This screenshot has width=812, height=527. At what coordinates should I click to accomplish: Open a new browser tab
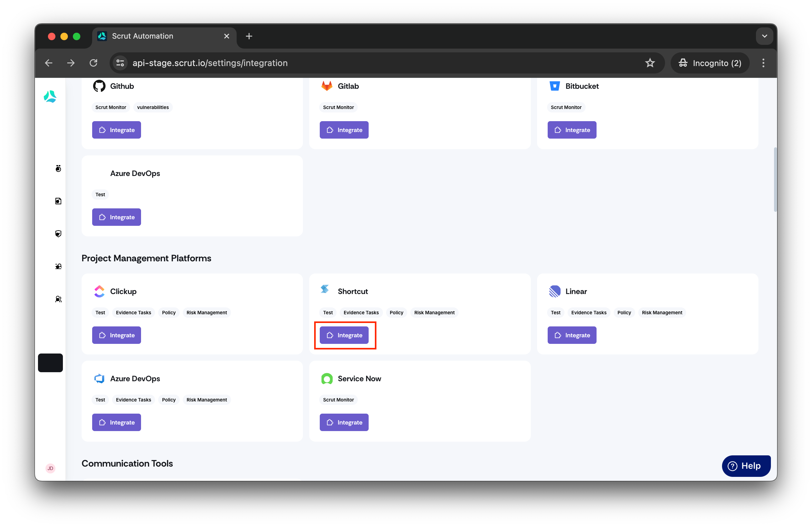pyautogui.click(x=249, y=36)
